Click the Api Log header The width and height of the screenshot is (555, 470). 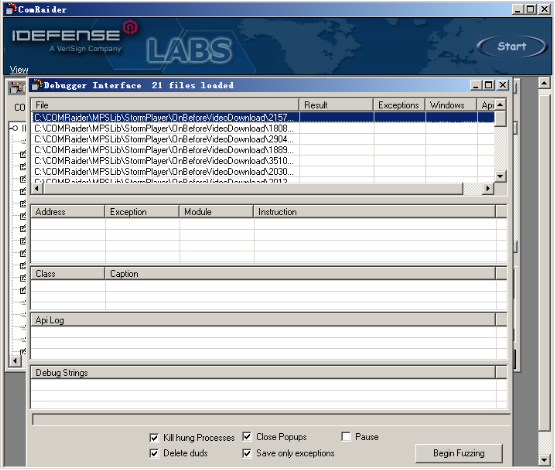(263, 320)
